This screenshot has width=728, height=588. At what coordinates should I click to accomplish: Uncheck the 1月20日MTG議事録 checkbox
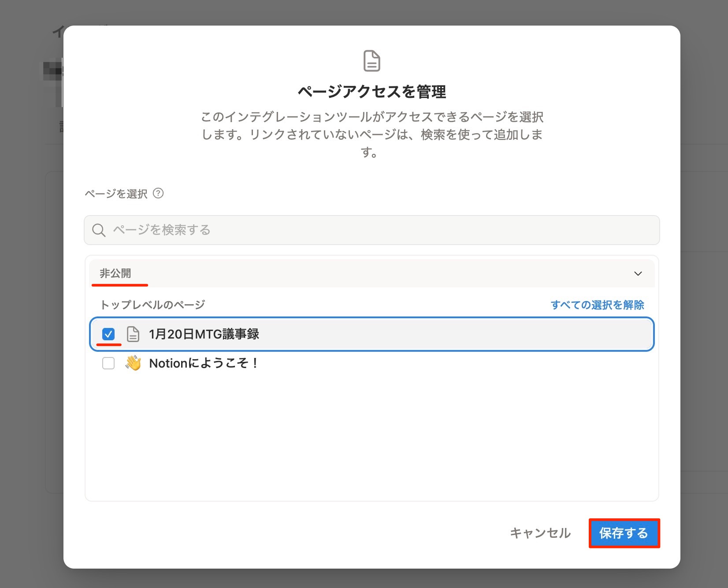(108, 334)
